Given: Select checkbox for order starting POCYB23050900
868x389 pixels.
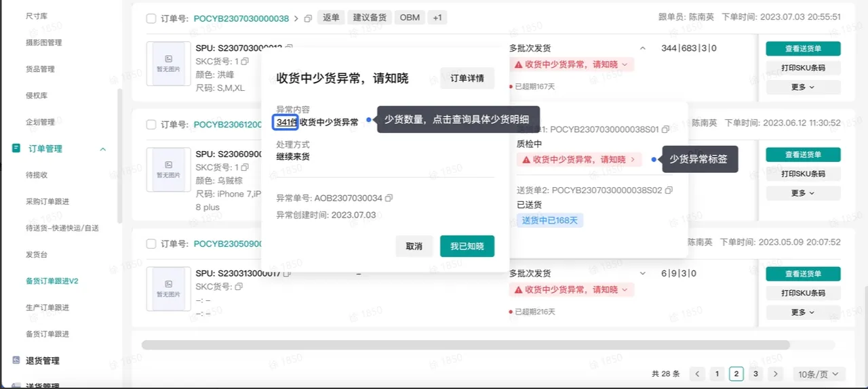Looking at the screenshot, I should click(x=151, y=243).
